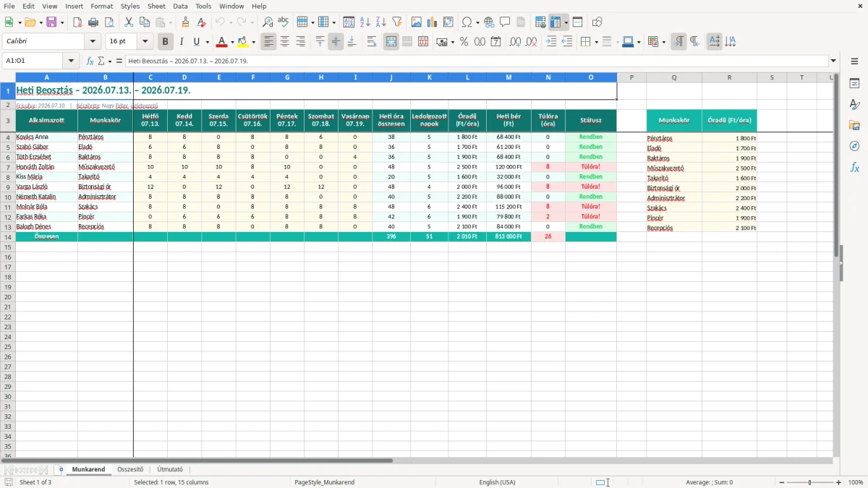Toggle right-to-left text direction
868x488 pixels.
(694, 42)
